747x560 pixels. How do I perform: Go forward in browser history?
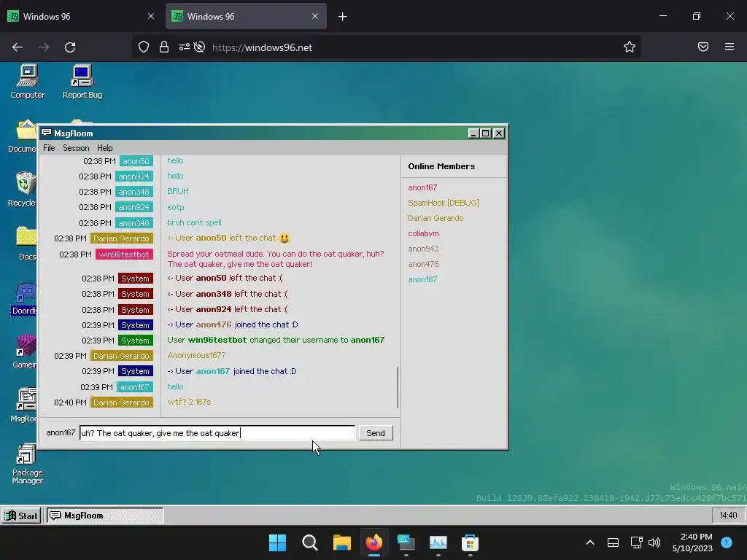(x=44, y=47)
